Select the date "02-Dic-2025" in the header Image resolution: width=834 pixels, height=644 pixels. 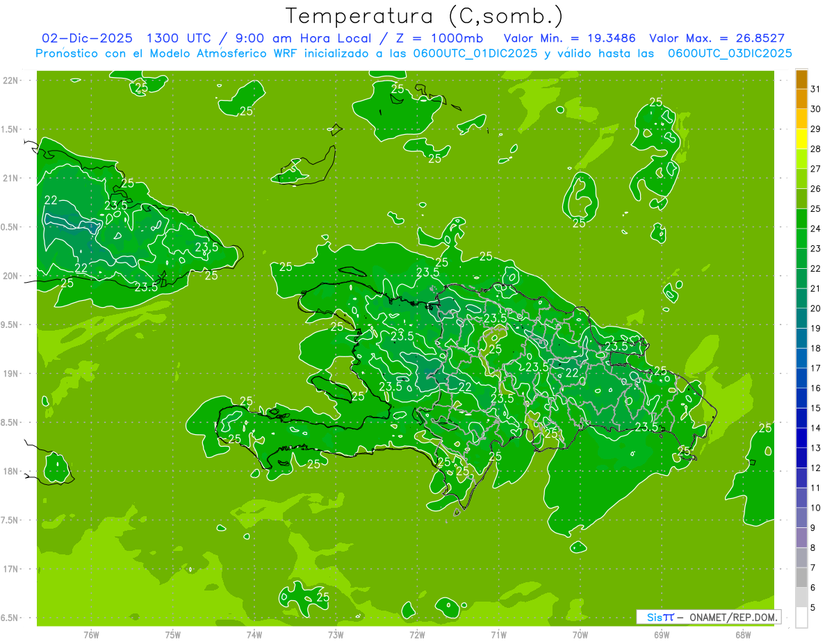point(87,39)
